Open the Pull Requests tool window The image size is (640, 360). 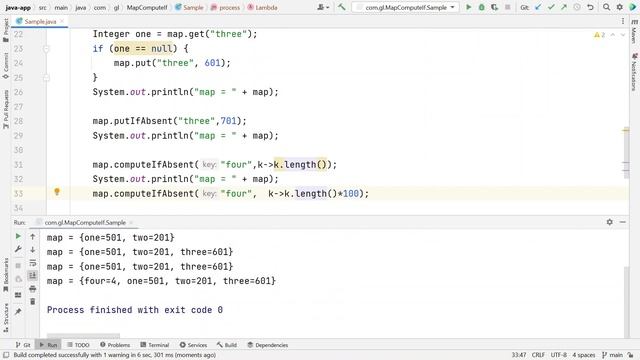point(6,109)
